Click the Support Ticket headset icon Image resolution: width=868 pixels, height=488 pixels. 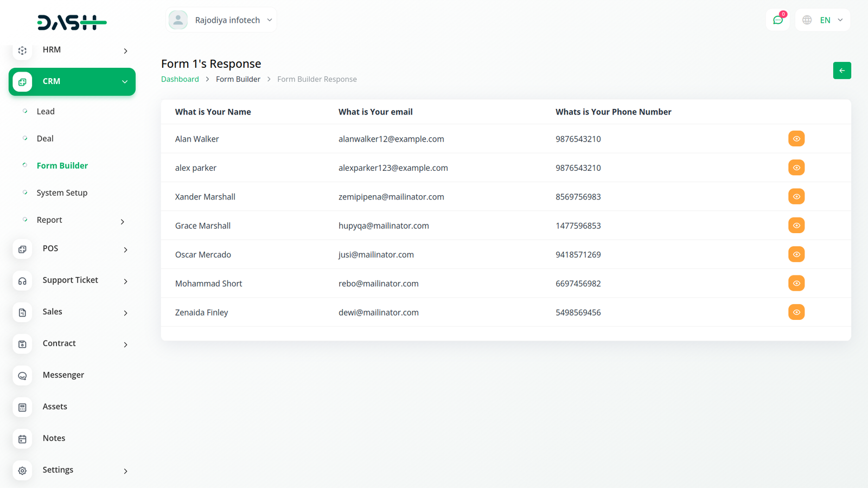[x=22, y=281]
